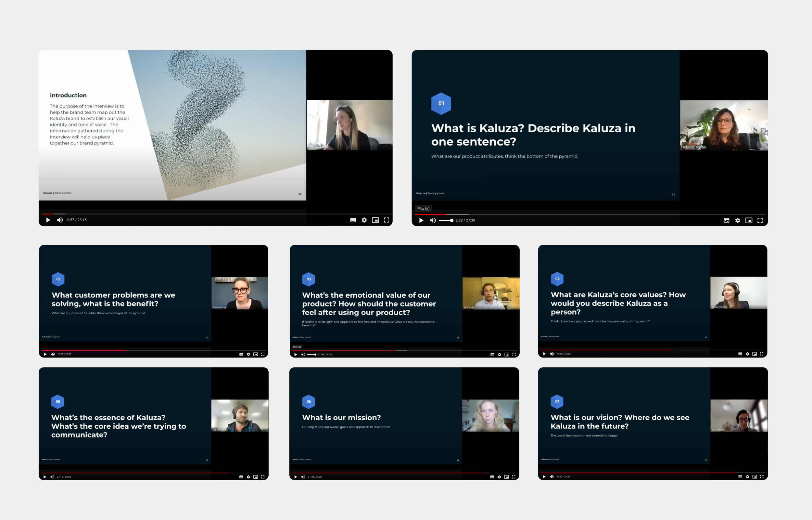This screenshot has width=812, height=520.
Task: Open miniplayer on video 06
Action: click(506, 477)
